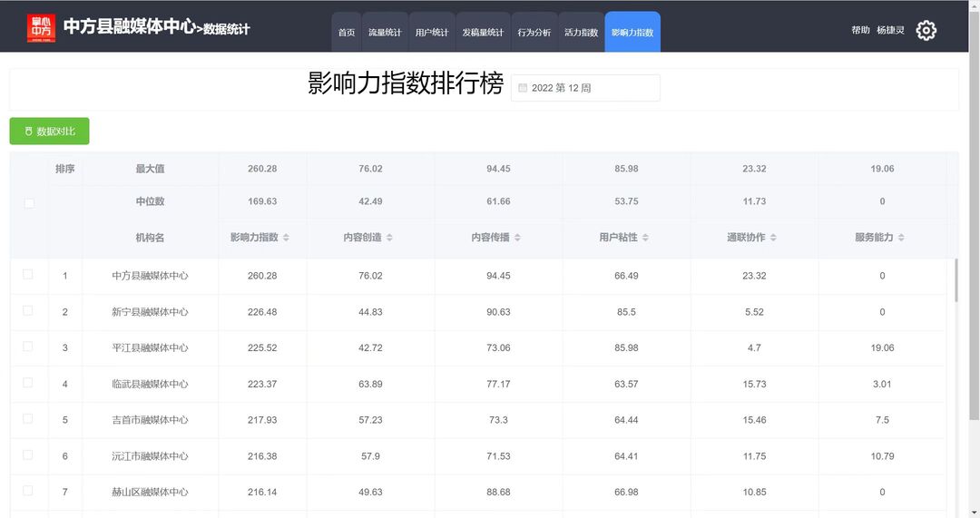This screenshot has height=518, width=980.
Task: Check the row for 赫山区融媒体中心
Action: click(27, 491)
